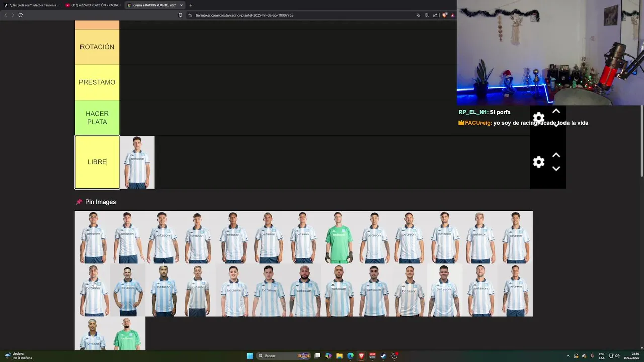Open volume control in system tray

coord(617,356)
